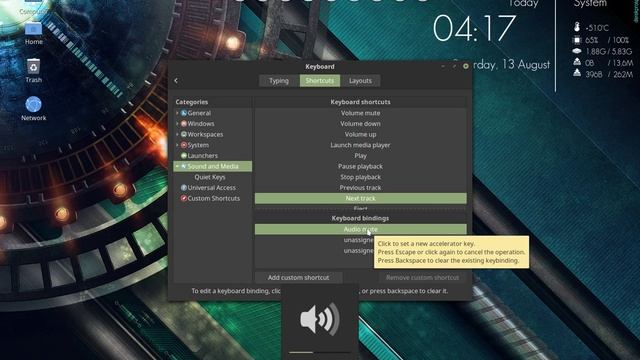Collapse the Sound and Media category arrow
The image size is (640, 360).
(x=177, y=166)
